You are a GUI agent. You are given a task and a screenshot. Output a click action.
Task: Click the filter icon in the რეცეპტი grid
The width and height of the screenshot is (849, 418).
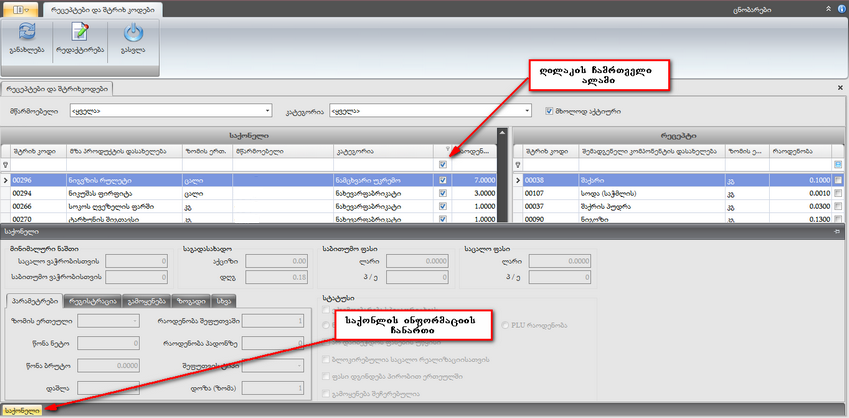point(518,163)
